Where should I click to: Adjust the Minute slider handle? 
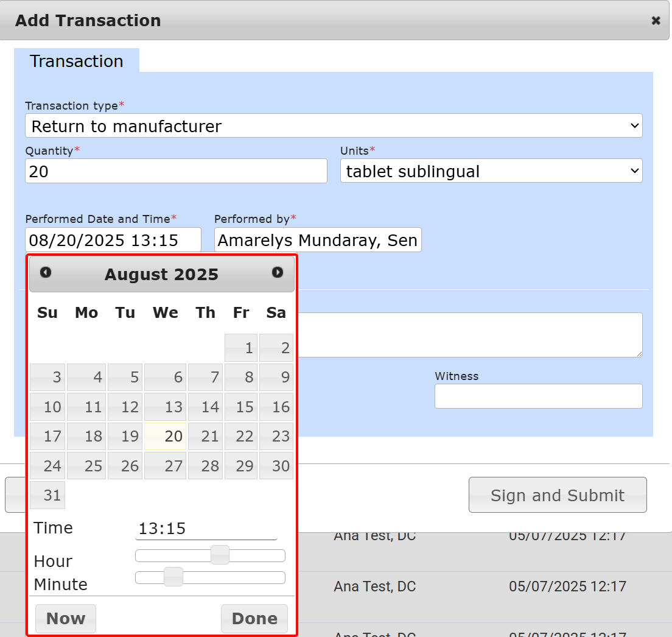(x=173, y=577)
